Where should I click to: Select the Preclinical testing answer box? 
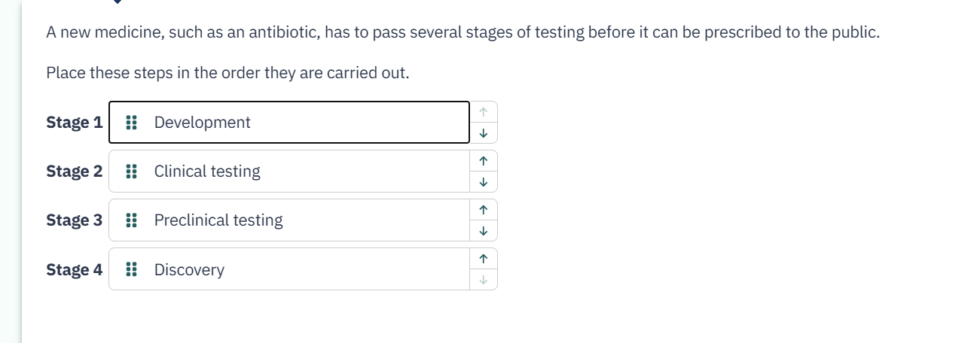tap(301, 220)
